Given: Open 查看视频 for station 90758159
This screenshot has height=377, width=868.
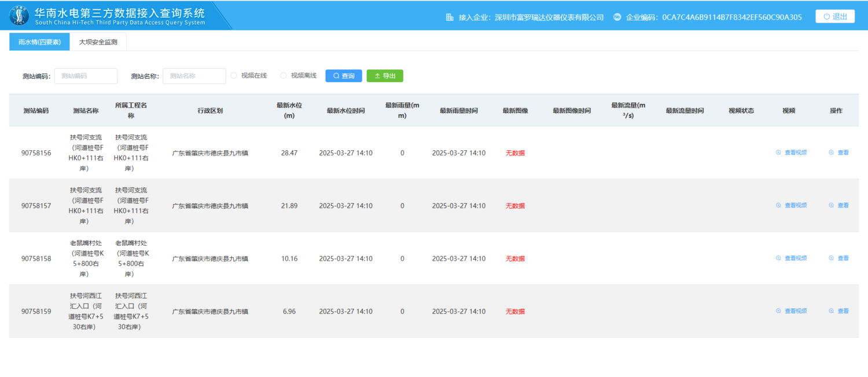Looking at the screenshot, I should tap(791, 311).
